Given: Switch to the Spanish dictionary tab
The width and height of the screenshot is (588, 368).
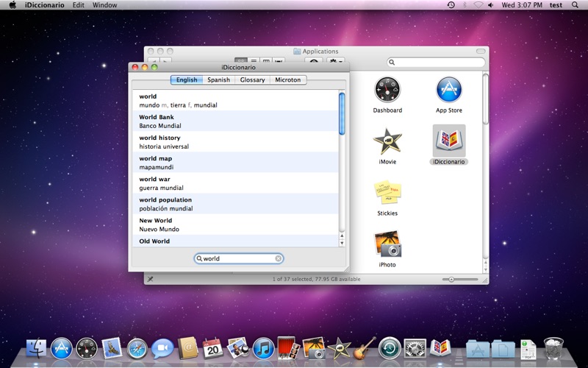Looking at the screenshot, I should 218,79.
